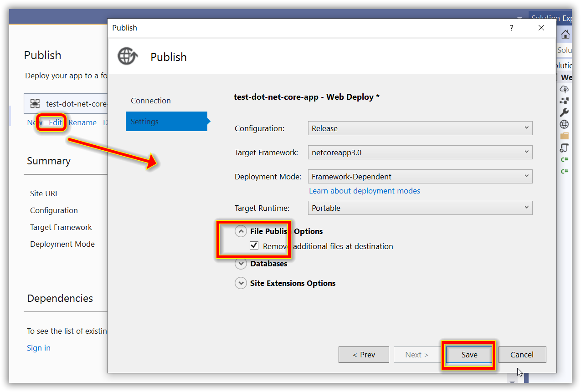The height and width of the screenshot is (392, 581).
Task: Select the Dependencies node icon in Solution Explorer
Action: [565, 101]
